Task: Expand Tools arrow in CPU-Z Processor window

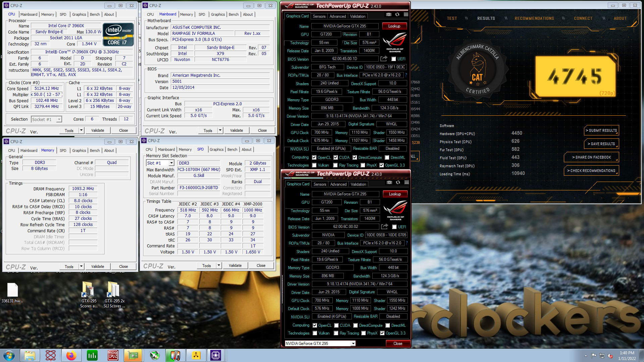Action: click(81, 130)
